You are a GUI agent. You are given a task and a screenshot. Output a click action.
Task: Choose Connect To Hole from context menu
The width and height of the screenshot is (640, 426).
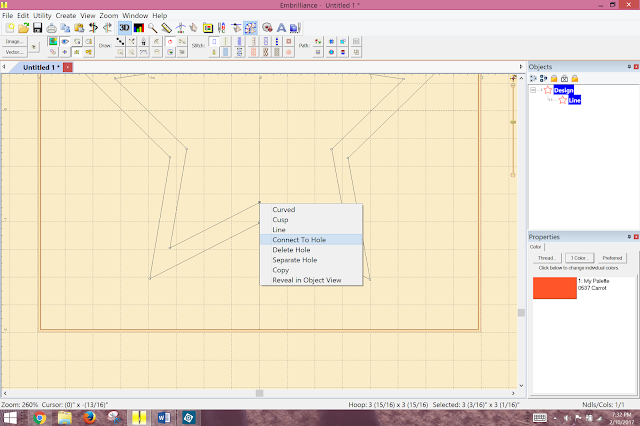click(x=298, y=239)
